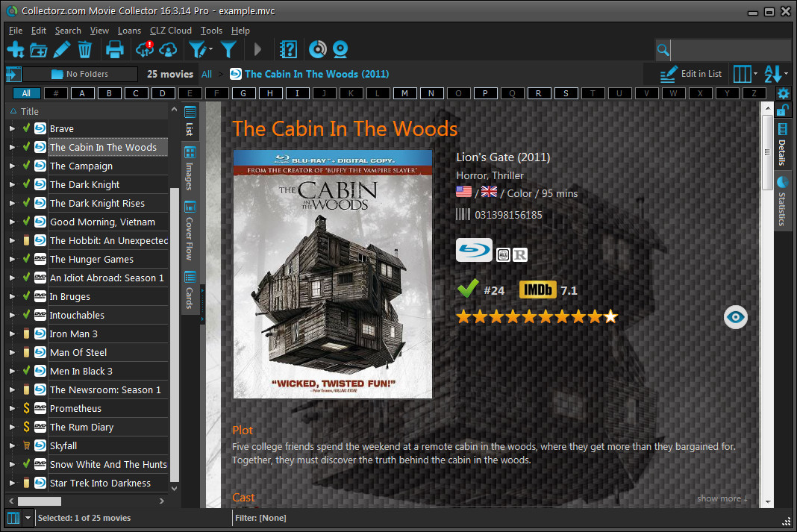Toggle the letter M alphabet filter
The image size is (797, 532).
coord(404,93)
